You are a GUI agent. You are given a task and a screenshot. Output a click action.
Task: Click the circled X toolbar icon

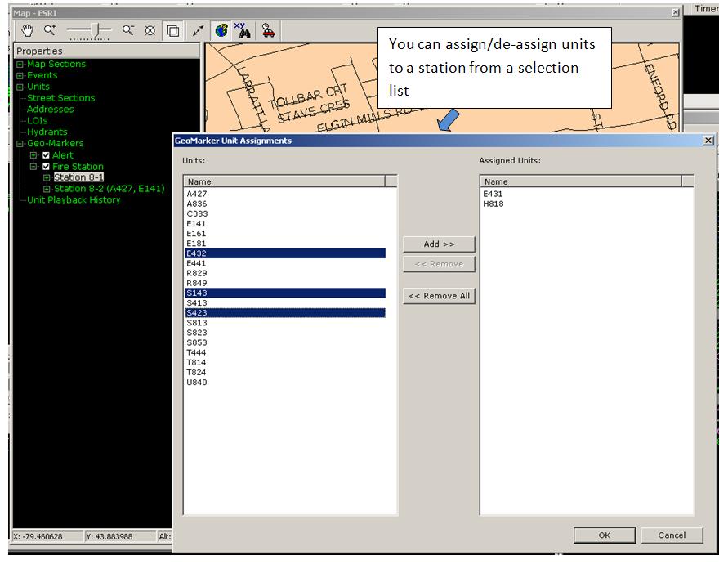(x=150, y=30)
